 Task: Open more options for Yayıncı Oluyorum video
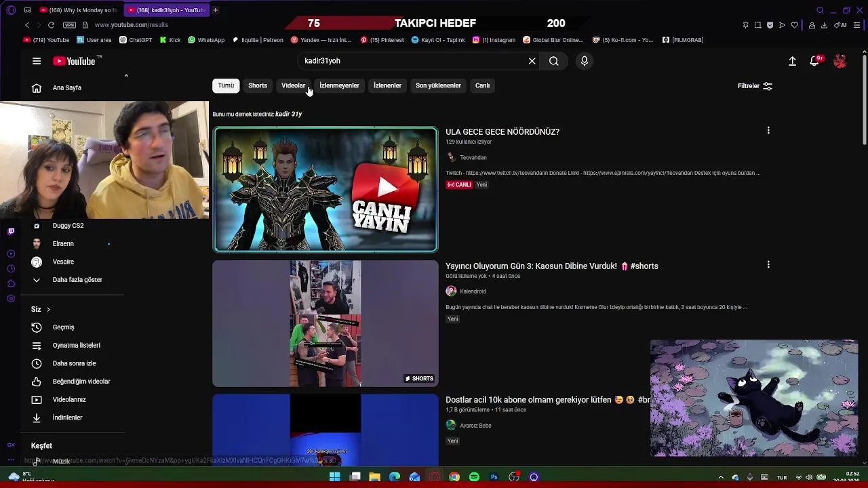click(x=768, y=264)
